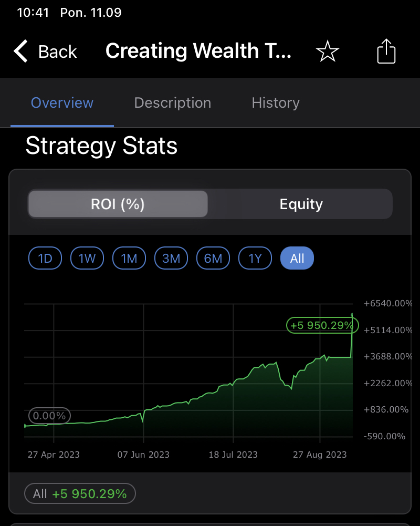Go back using the Back label

point(58,51)
